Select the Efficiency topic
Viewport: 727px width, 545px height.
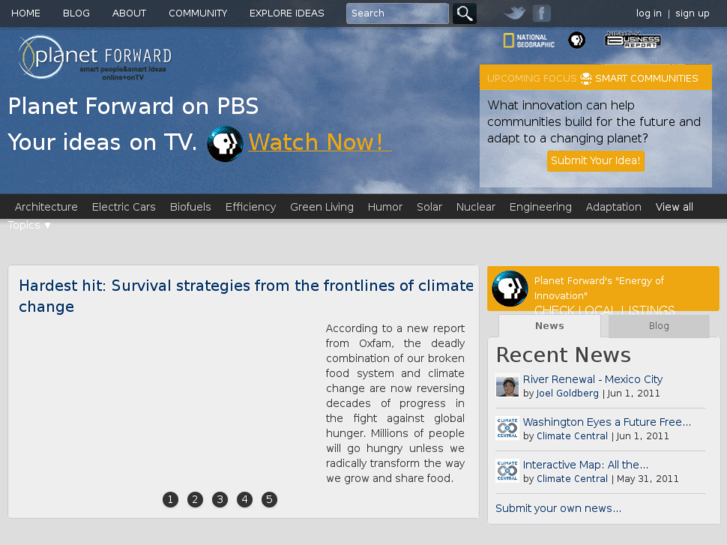(x=250, y=207)
